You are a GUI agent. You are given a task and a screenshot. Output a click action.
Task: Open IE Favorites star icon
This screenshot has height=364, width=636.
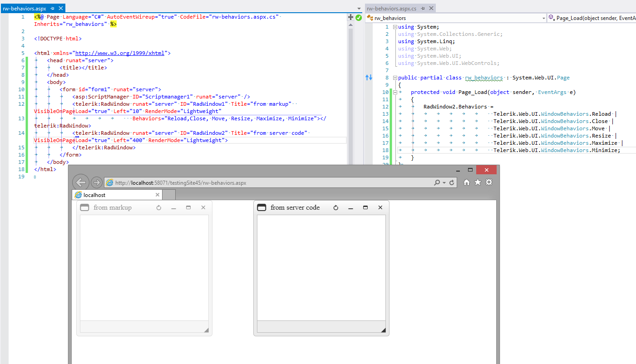(478, 182)
